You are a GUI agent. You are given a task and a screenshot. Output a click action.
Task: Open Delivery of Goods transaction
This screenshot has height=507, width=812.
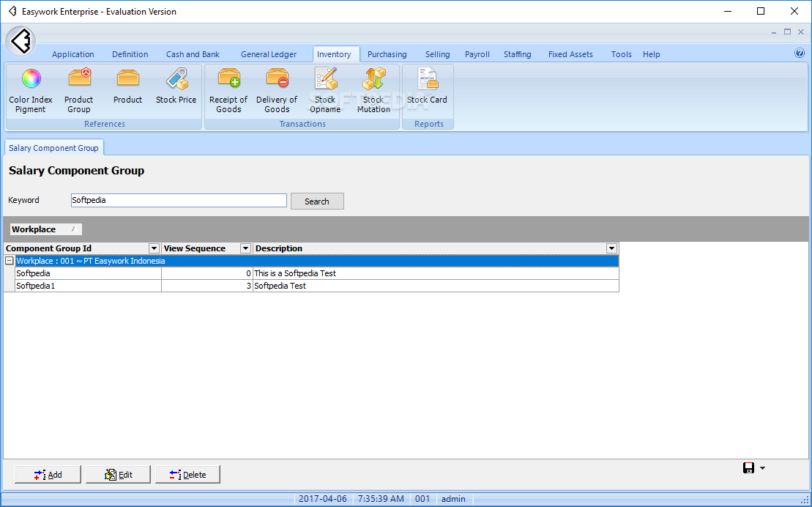pyautogui.click(x=277, y=91)
